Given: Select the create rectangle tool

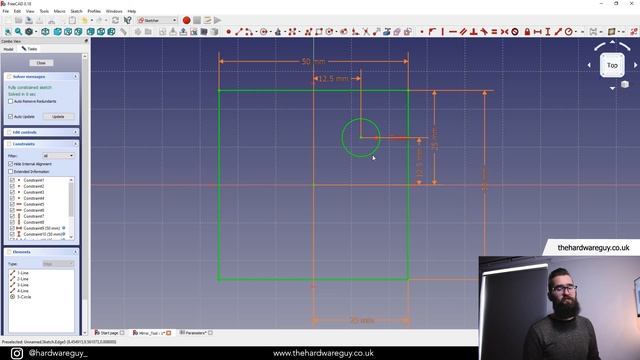Looking at the screenshot, I should click(x=319, y=31).
